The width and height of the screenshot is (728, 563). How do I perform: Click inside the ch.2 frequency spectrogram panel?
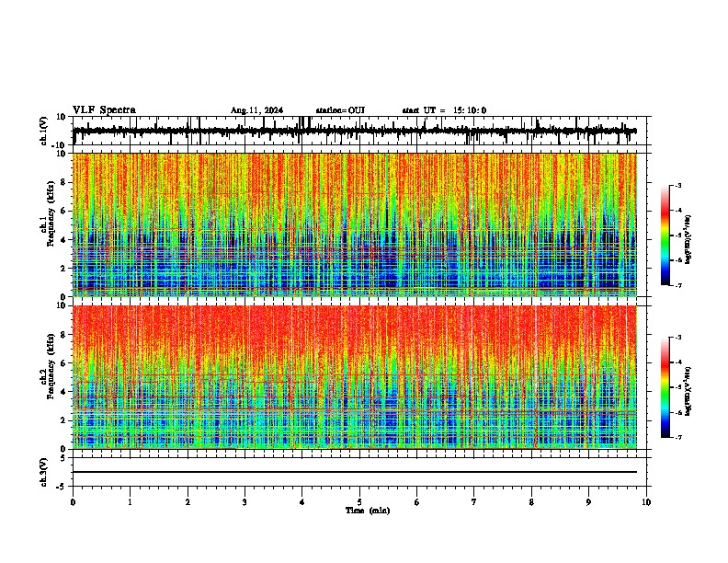click(x=355, y=377)
